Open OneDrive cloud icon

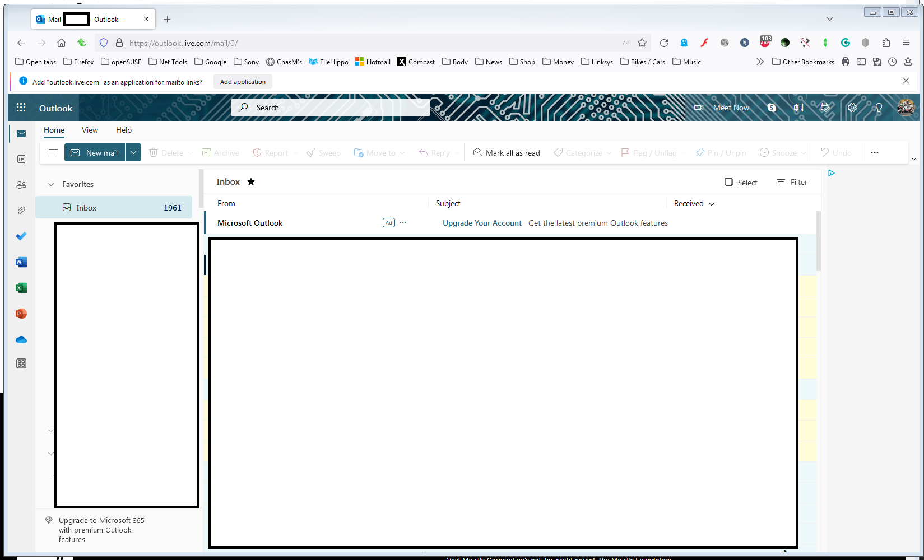coord(21,339)
